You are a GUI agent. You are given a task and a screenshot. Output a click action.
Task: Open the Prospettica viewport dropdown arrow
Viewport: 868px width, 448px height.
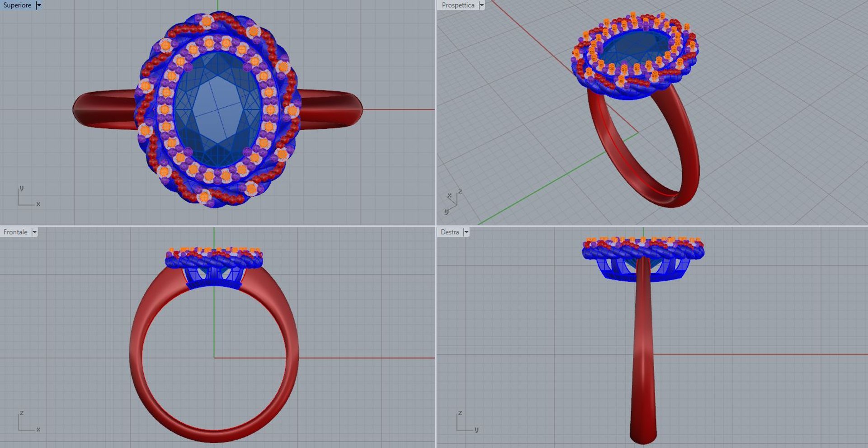481,5
